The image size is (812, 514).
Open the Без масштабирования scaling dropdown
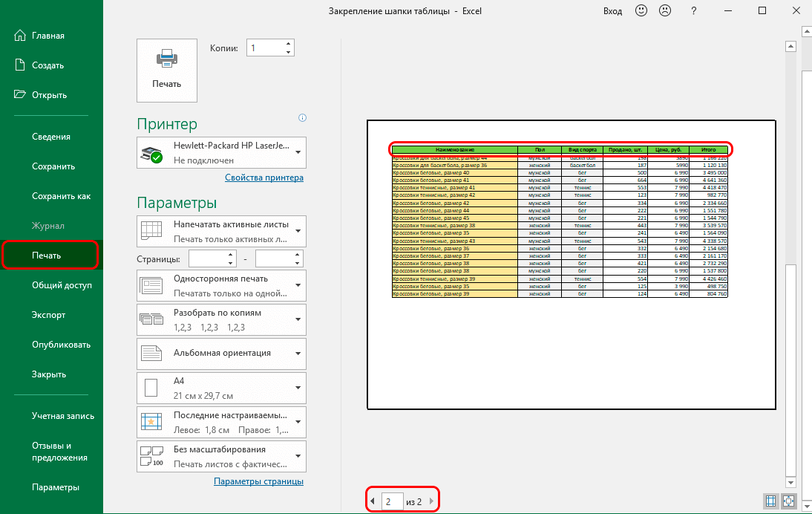(x=222, y=456)
